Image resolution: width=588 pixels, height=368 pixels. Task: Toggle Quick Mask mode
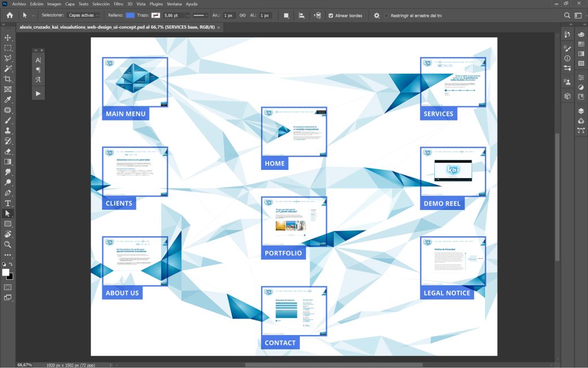pos(7,287)
